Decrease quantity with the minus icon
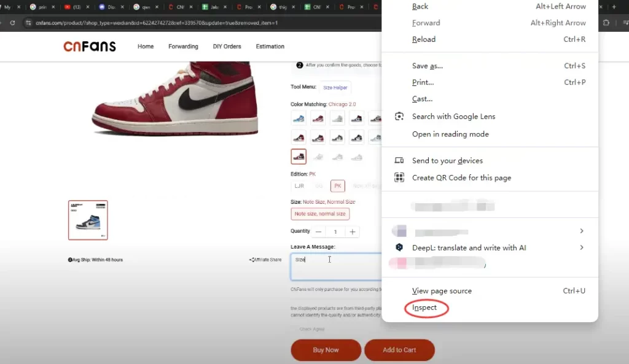 coord(319,231)
